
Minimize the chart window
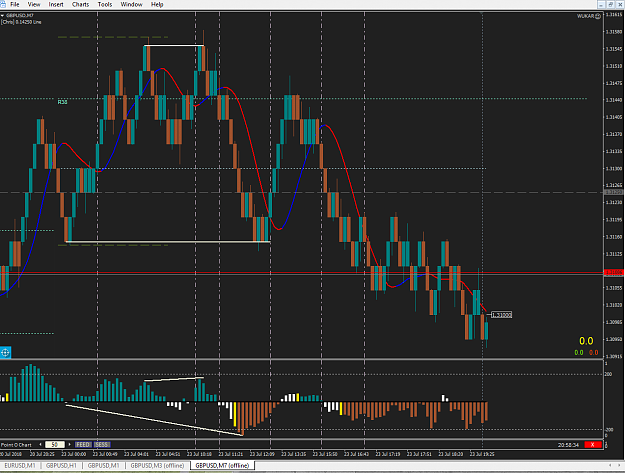point(601,4)
